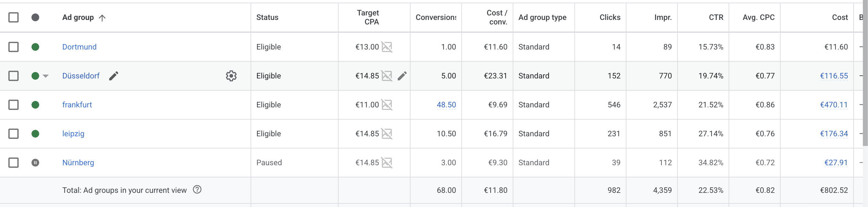
Task: Check the checkbox beside the Nürnberg ad group
Action: (13, 163)
